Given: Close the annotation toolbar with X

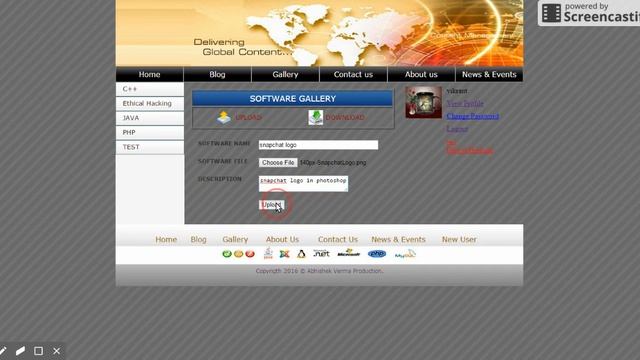Looking at the screenshot, I should pos(56,351).
